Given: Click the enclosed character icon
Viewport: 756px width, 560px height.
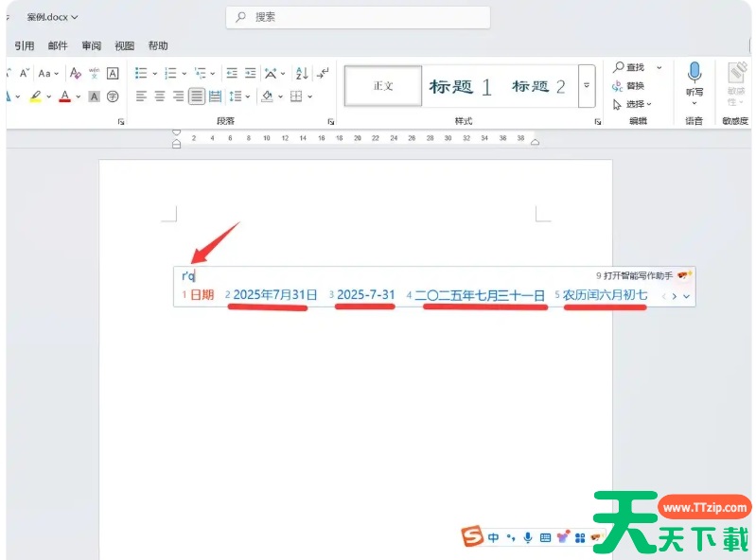Looking at the screenshot, I should tap(113, 96).
